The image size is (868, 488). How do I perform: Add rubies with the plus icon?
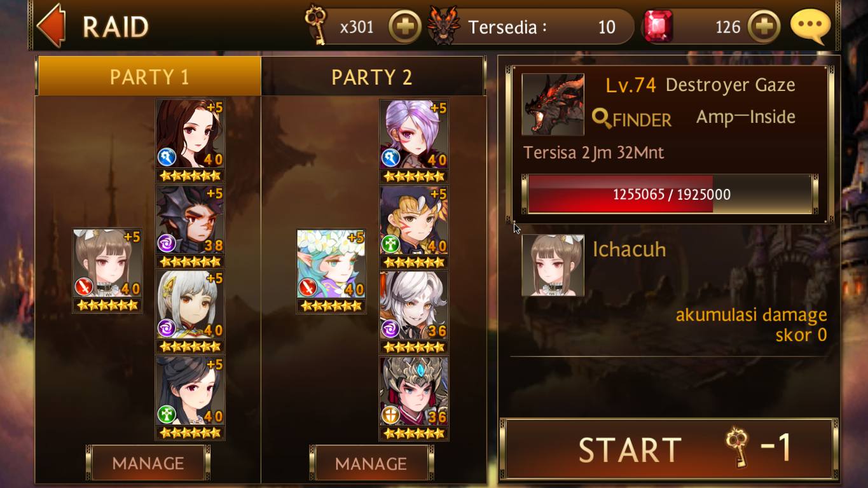(764, 27)
